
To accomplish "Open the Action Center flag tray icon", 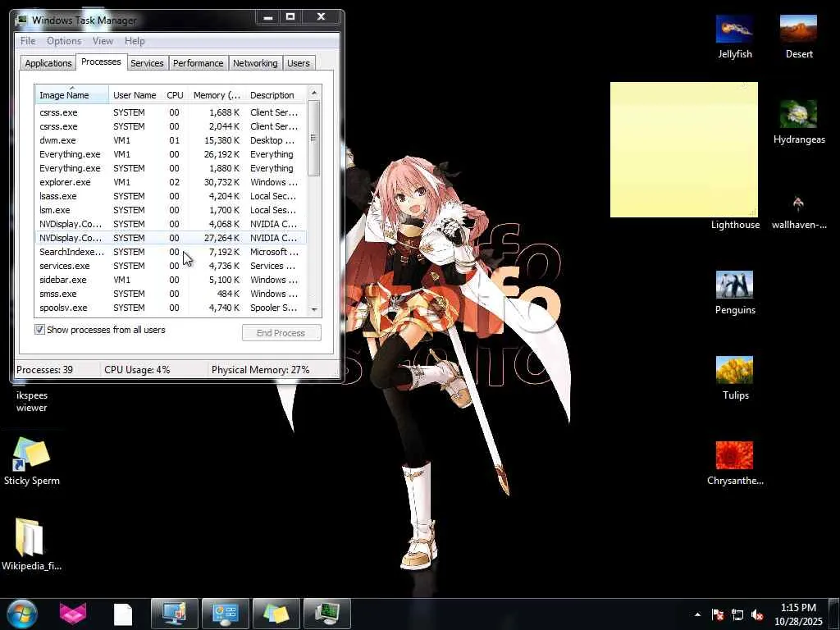I will 717,614.
